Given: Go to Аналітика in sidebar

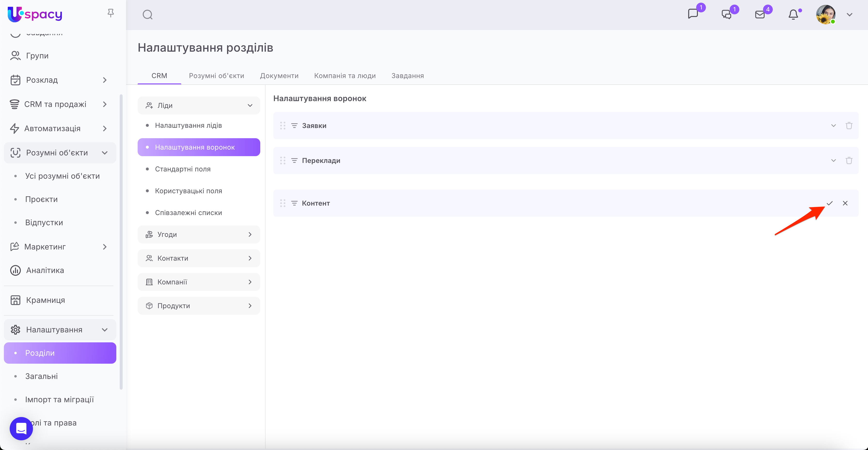Looking at the screenshot, I should coord(45,270).
